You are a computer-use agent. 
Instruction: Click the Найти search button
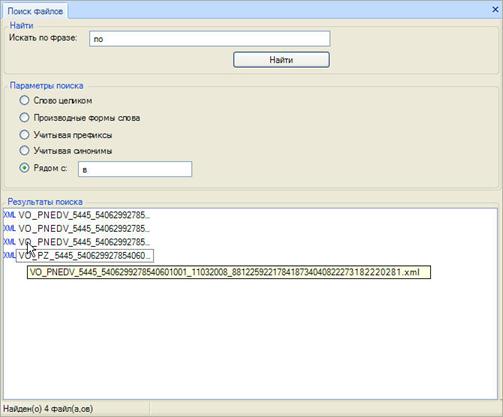point(281,60)
